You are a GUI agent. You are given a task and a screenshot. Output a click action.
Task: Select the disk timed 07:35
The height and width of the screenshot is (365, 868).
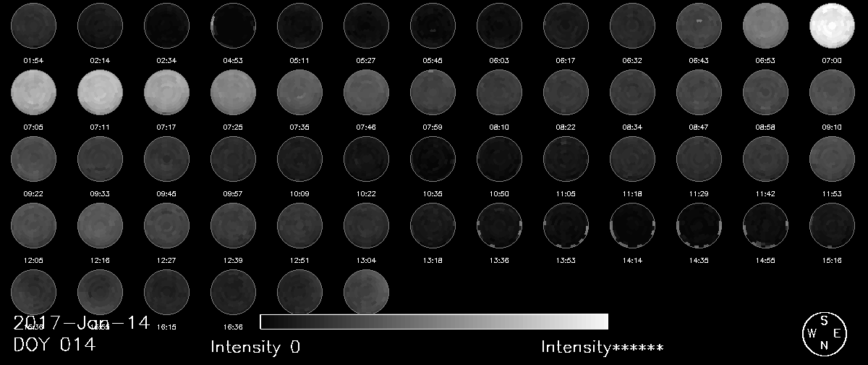pyautogui.click(x=299, y=92)
